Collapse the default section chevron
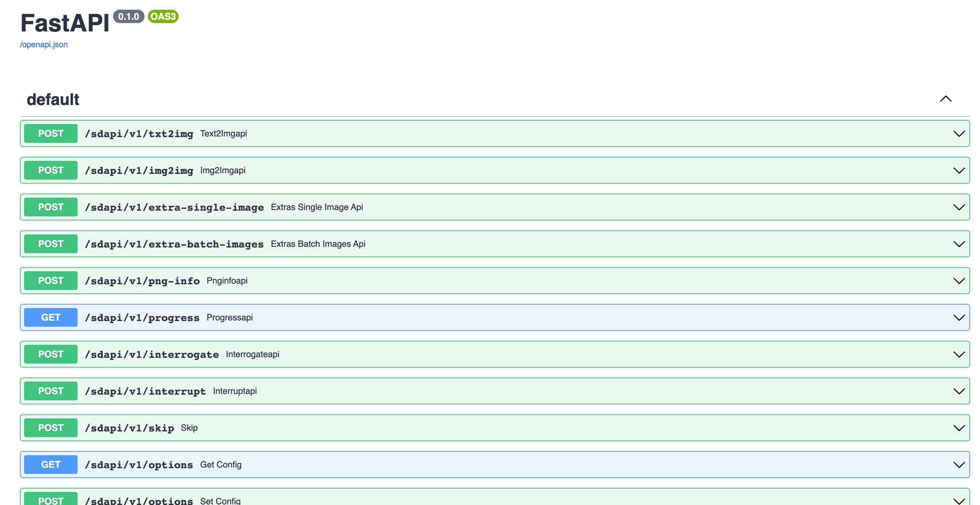The image size is (980, 505). [946, 99]
